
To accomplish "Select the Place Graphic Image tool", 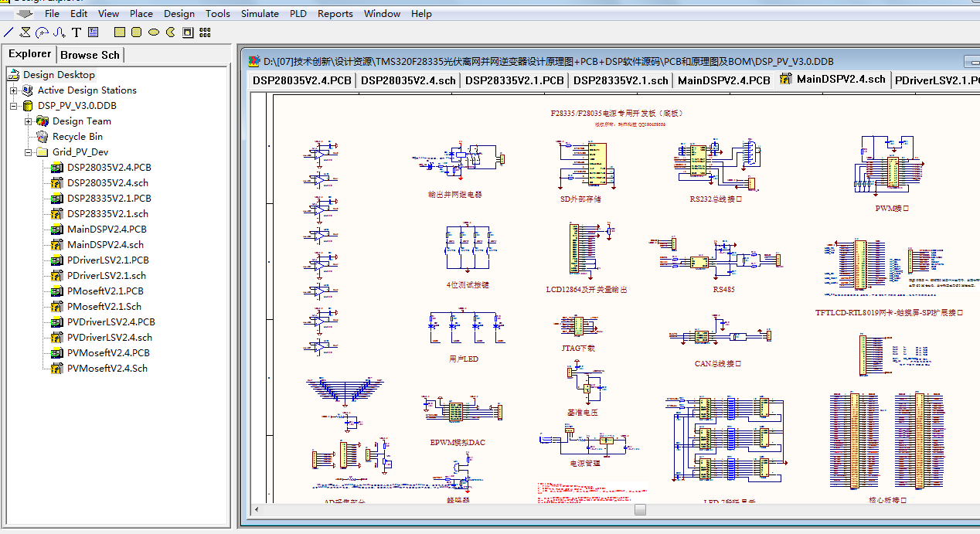I will pyautogui.click(x=188, y=32).
